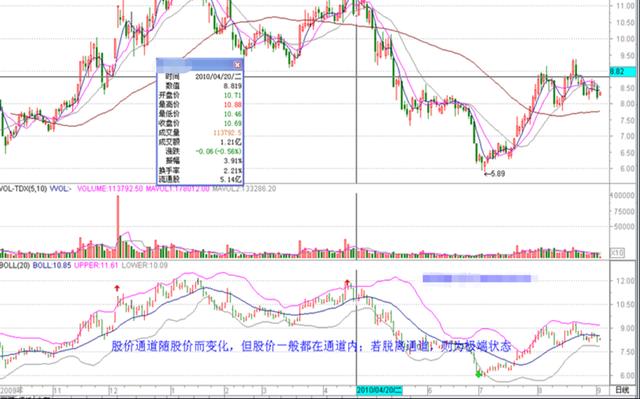Viewport: 640px width, 399px height.
Task: Click the green buy-signal marker at the BOLL low
Action: 478,374
